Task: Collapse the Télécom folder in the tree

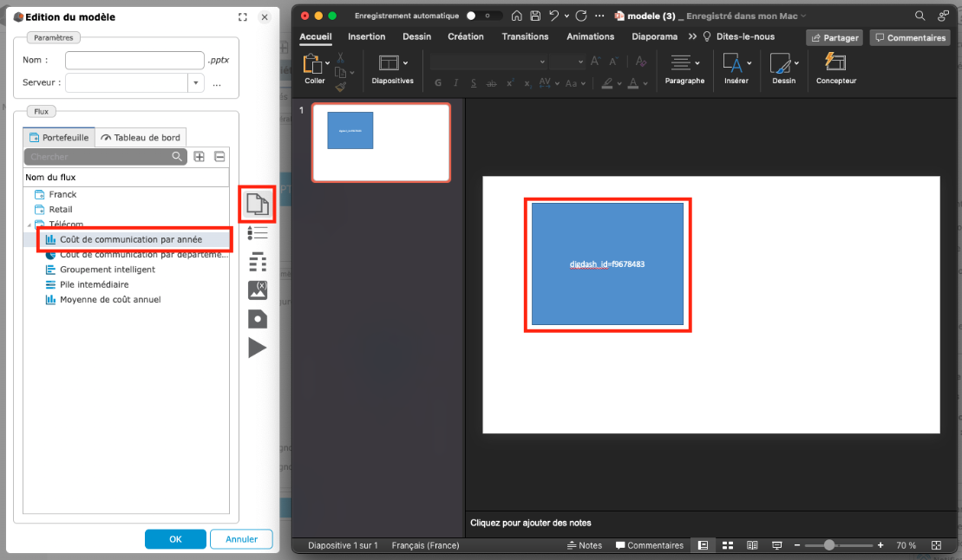Action: [x=29, y=225]
